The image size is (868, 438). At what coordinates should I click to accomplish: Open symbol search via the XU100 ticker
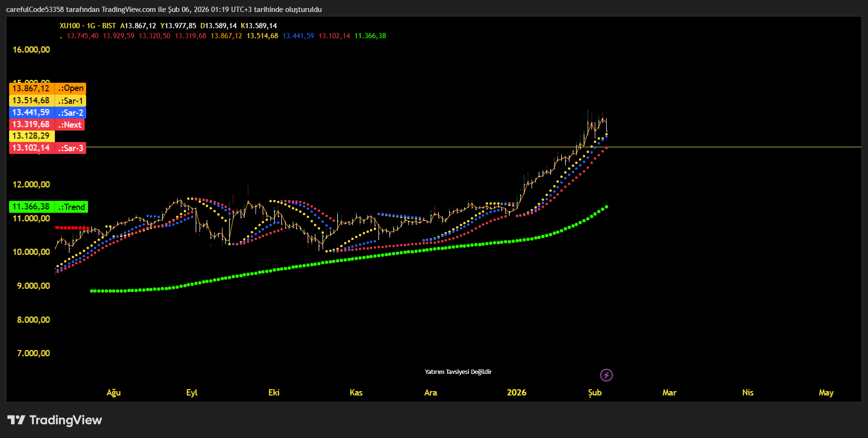pyautogui.click(x=69, y=26)
